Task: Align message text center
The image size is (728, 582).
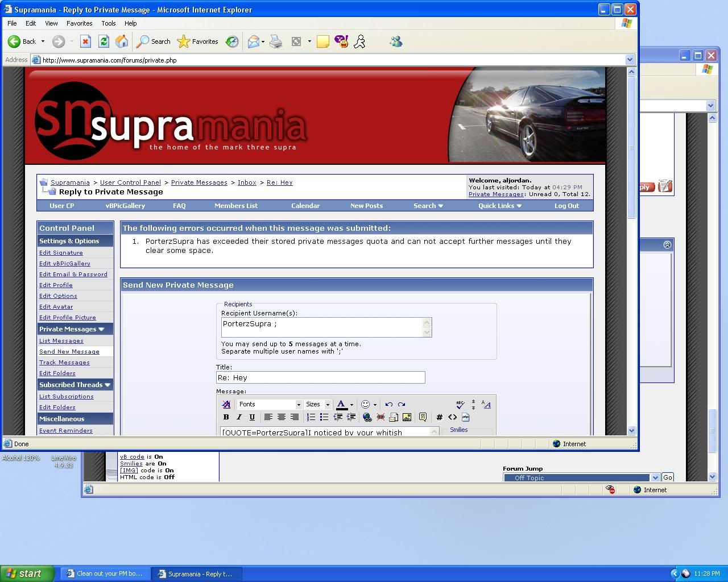Action: click(281, 417)
